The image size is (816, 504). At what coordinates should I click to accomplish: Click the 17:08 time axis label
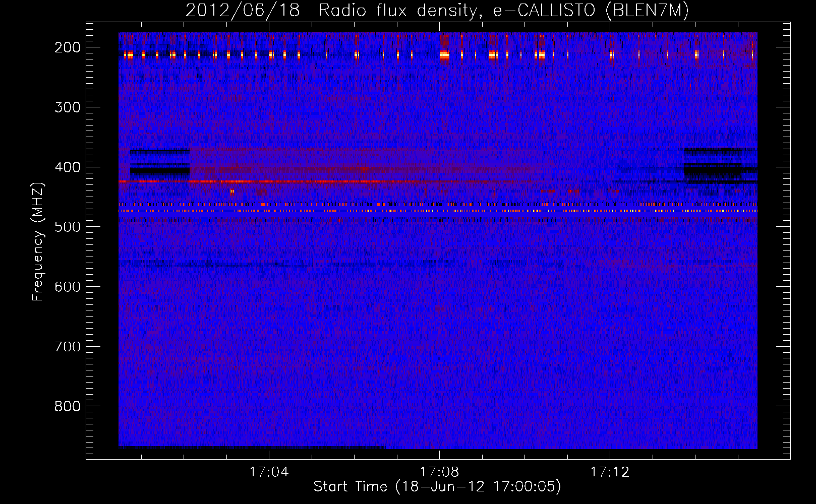(440, 472)
